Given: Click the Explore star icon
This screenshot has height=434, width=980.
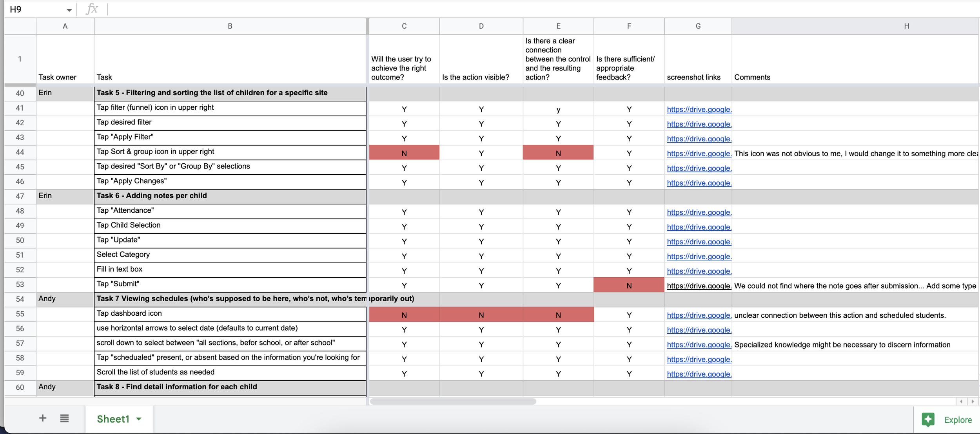Looking at the screenshot, I should tap(928, 420).
